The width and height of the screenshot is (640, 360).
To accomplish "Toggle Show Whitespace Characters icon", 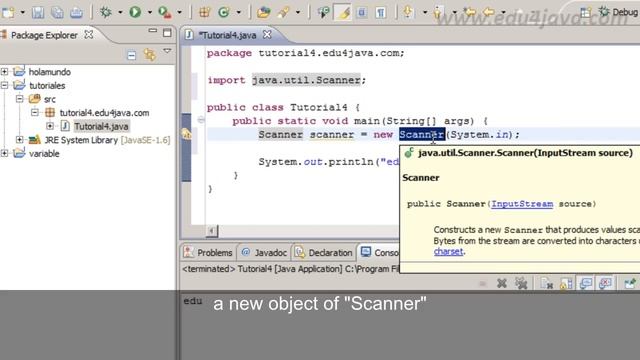I will click(381, 13).
